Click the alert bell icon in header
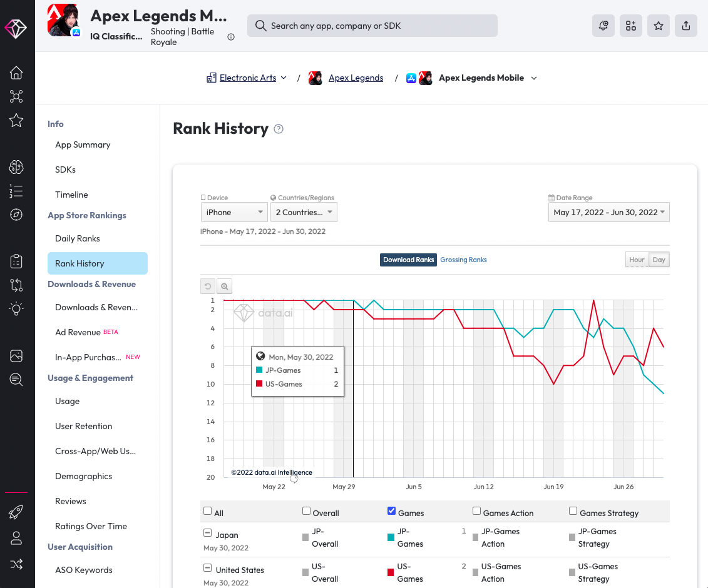The height and width of the screenshot is (588, 708). pos(603,26)
